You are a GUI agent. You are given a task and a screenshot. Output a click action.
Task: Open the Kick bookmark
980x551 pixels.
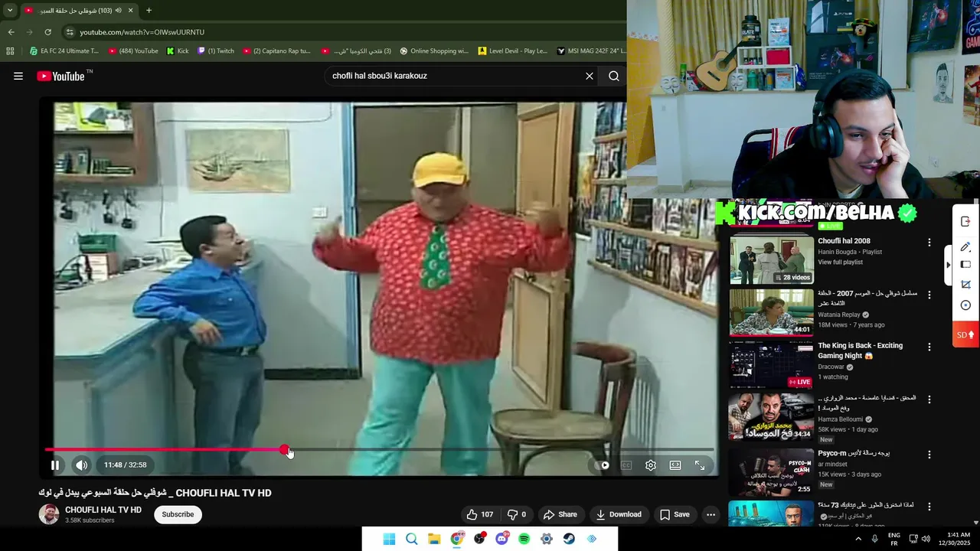coord(178,51)
